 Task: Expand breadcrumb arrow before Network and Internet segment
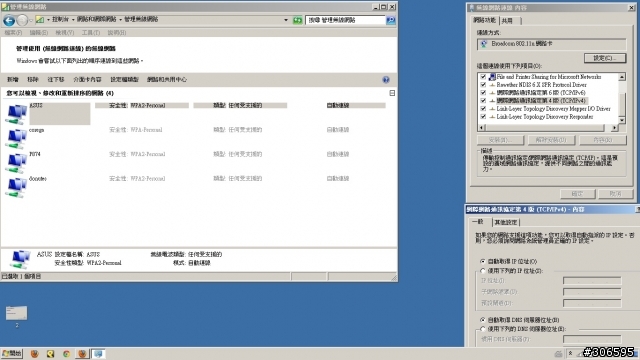(x=73, y=20)
